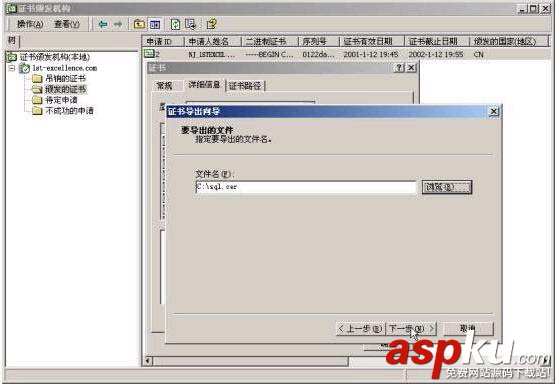Screen dimensions: 556x385
Task: Click the export list toolbar icon
Action: [x=191, y=24]
